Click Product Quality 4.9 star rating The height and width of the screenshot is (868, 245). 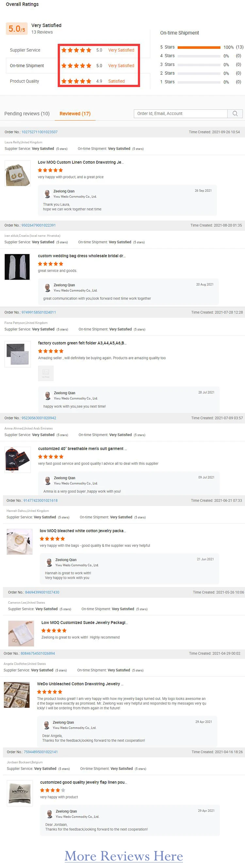click(x=76, y=81)
